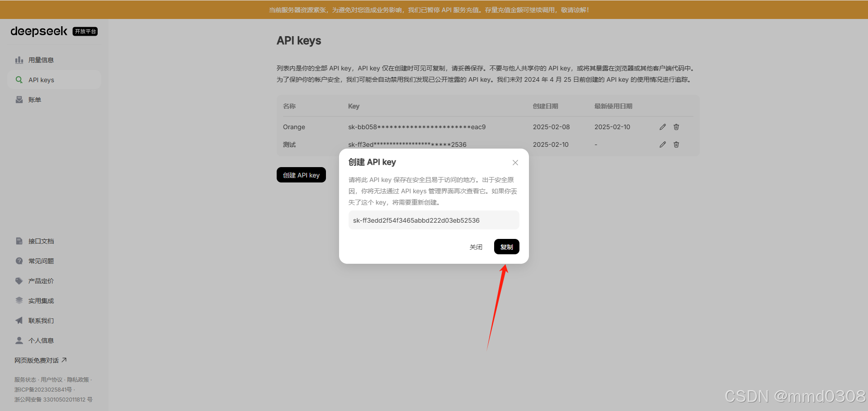Click the envelope icon beside 账单
868x411 pixels.
tap(19, 100)
